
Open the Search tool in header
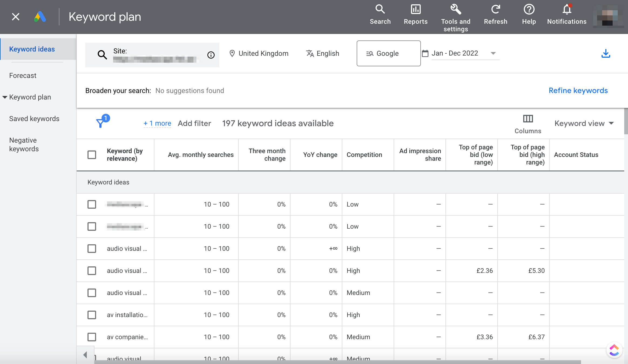(380, 15)
